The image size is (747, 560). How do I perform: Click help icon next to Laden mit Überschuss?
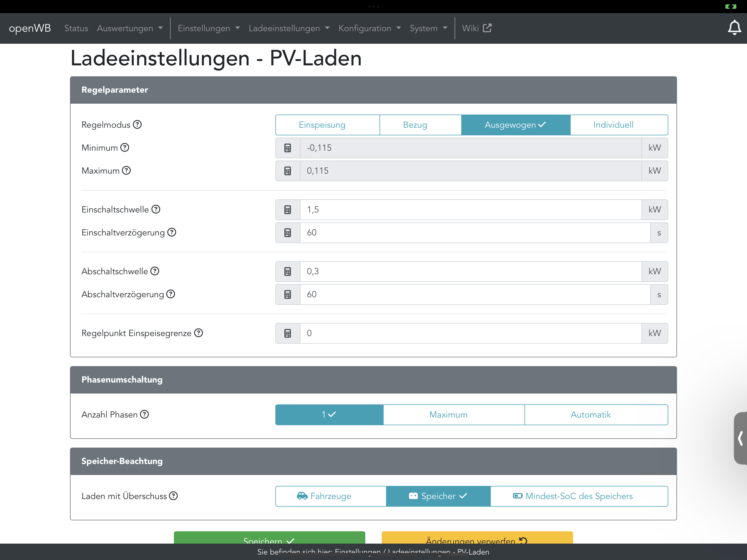coord(173,496)
